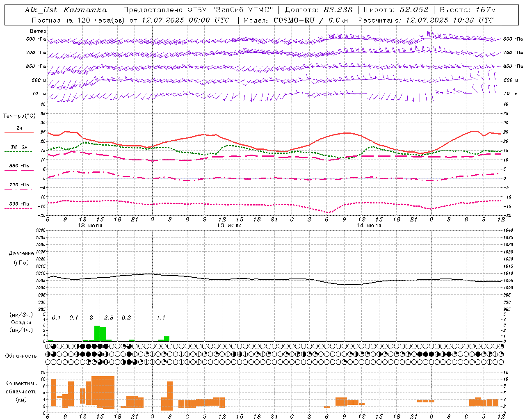Click the longitude value Долгота: 83.233

319,10
